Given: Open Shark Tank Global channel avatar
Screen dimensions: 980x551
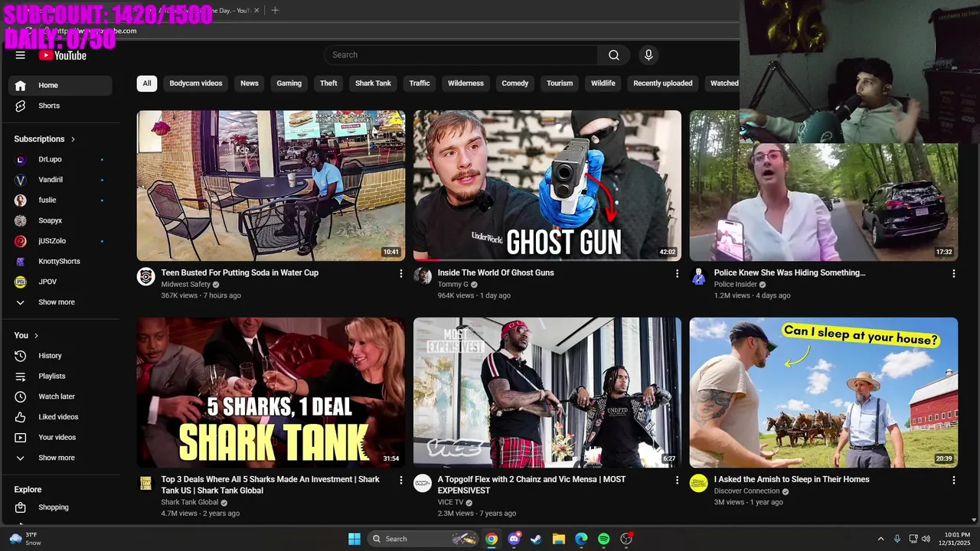Looking at the screenshot, I should [x=146, y=483].
